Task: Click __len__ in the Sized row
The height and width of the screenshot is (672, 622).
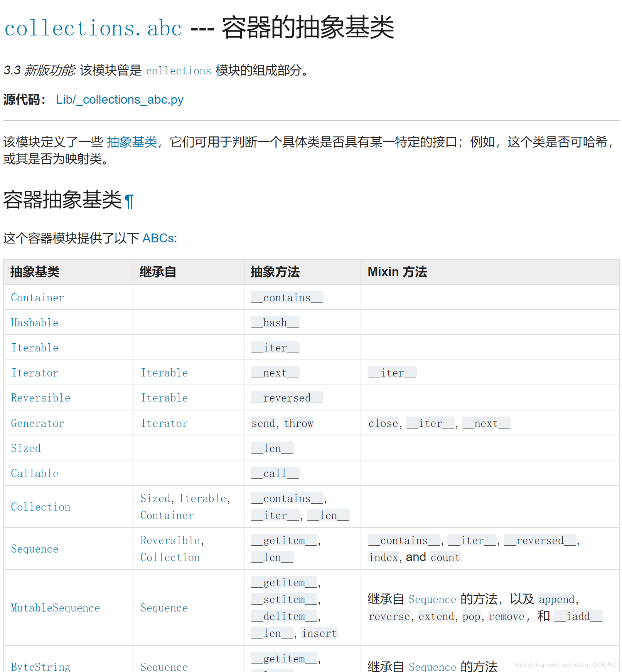Action: pos(272,448)
